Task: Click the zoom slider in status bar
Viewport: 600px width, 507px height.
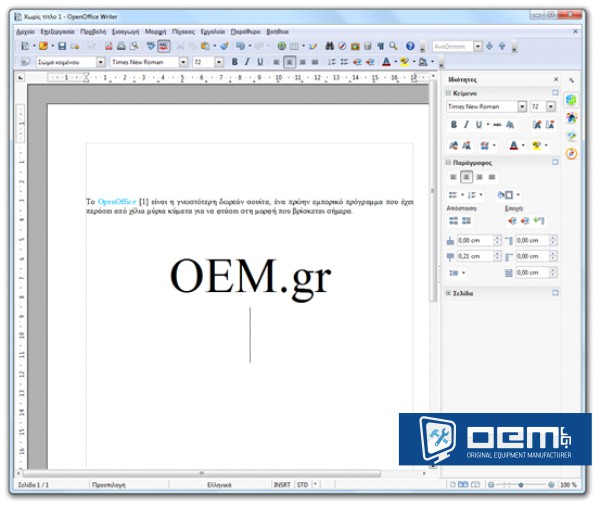Action: (521, 485)
